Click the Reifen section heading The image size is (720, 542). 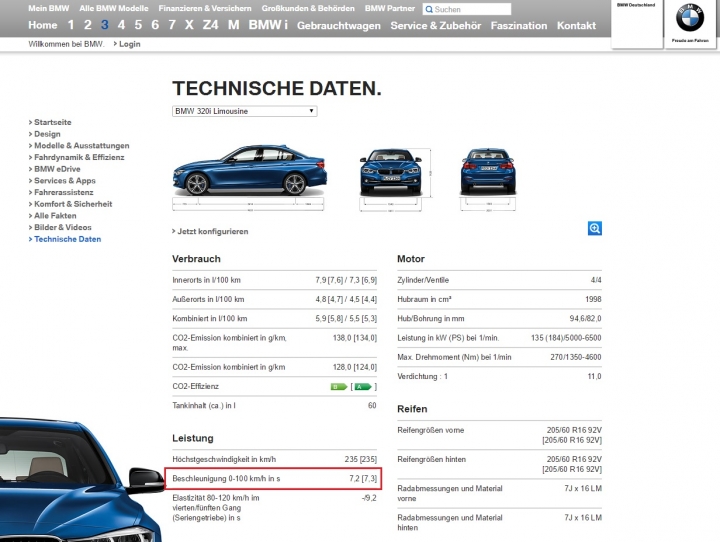pos(412,409)
